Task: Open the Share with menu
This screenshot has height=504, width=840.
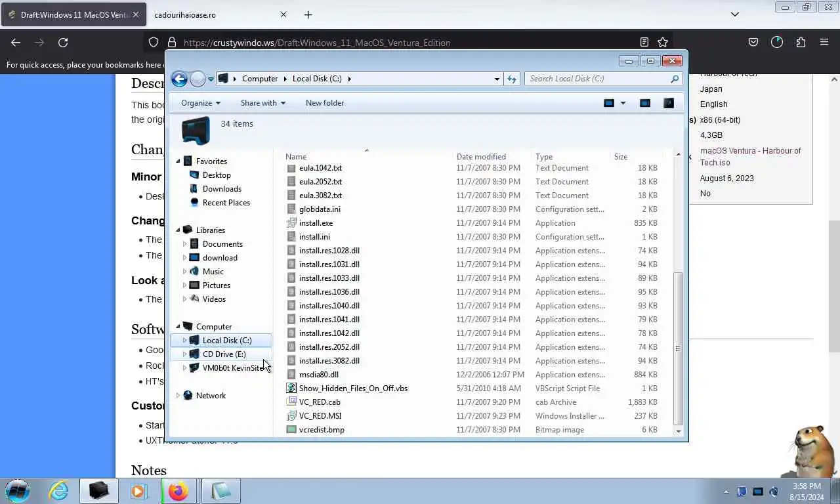Action: 263,103
